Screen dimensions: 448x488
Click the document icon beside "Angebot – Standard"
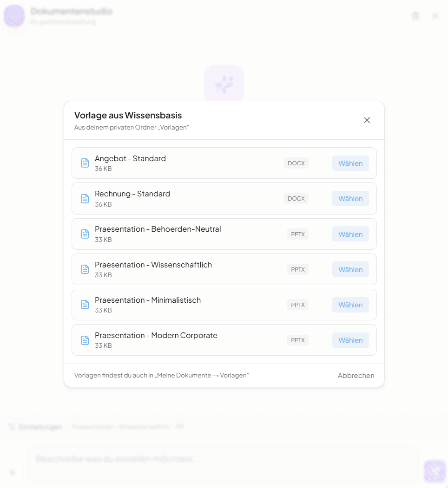85,163
